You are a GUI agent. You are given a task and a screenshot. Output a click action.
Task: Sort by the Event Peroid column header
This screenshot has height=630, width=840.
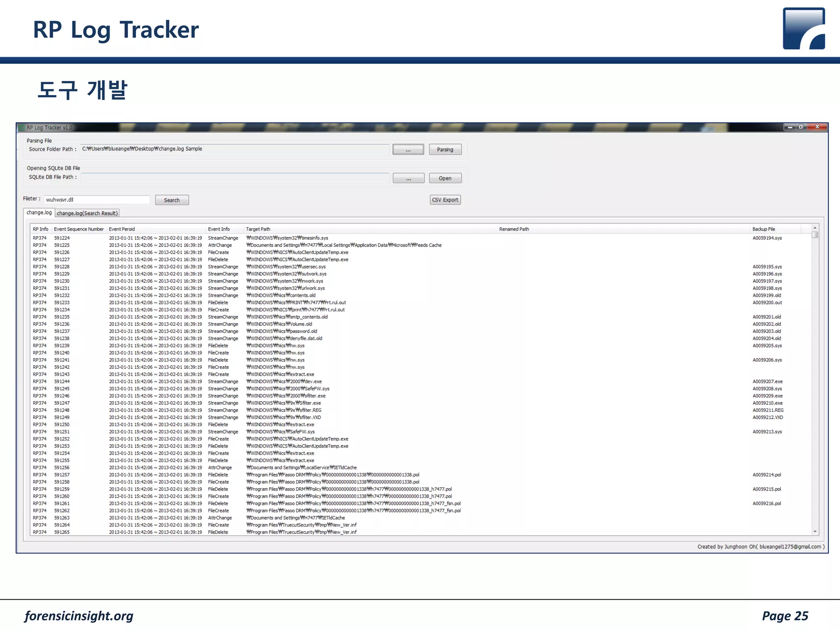[156, 229]
